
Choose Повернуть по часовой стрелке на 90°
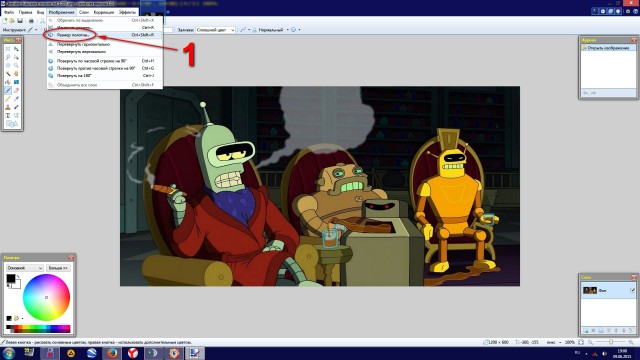[x=105, y=61]
